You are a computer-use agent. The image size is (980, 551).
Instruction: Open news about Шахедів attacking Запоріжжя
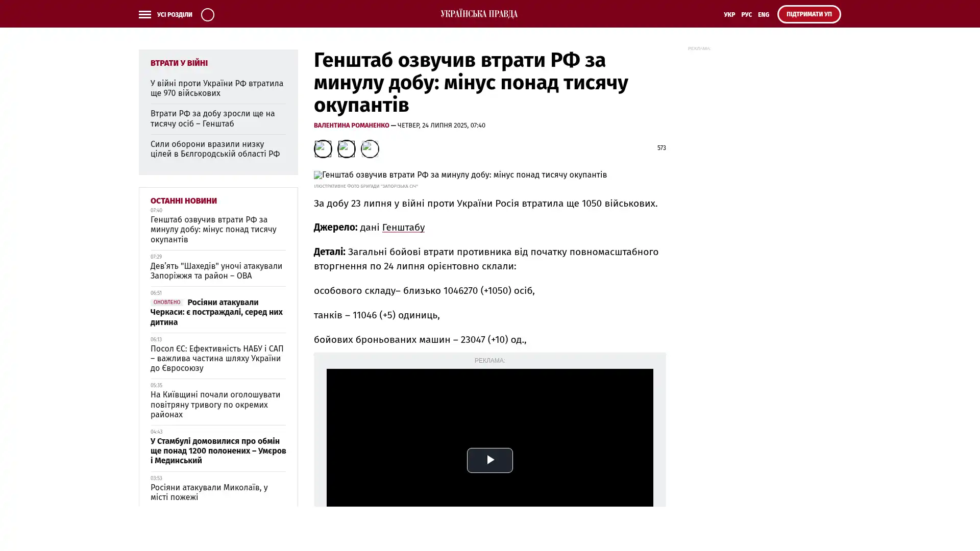click(x=216, y=271)
